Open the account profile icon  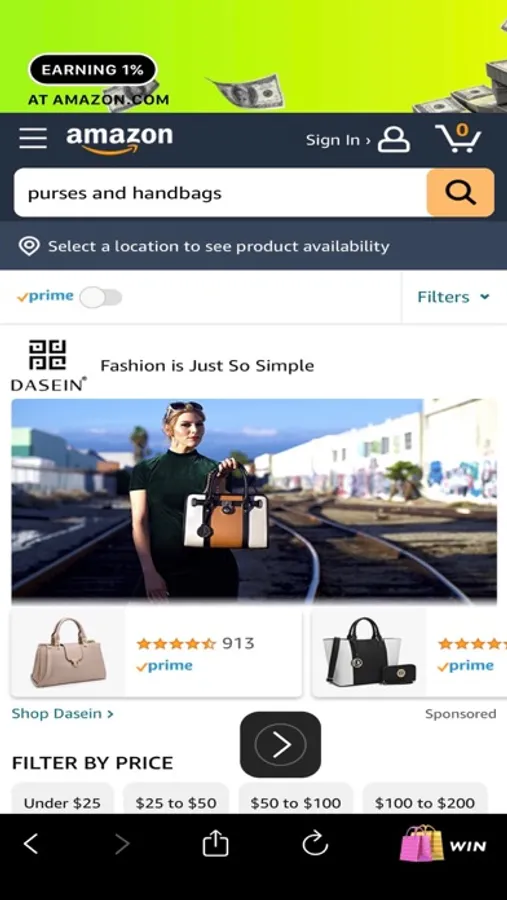[394, 139]
